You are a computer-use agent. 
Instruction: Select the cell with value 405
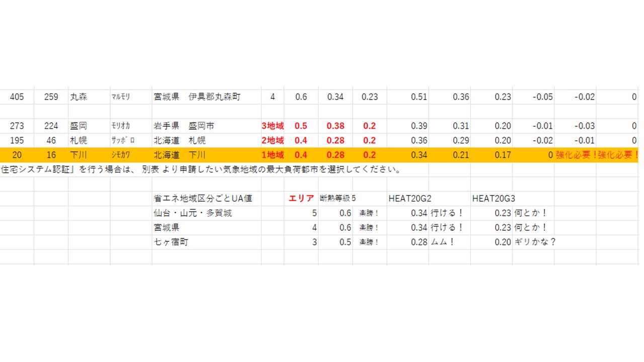(x=17, y=97)
